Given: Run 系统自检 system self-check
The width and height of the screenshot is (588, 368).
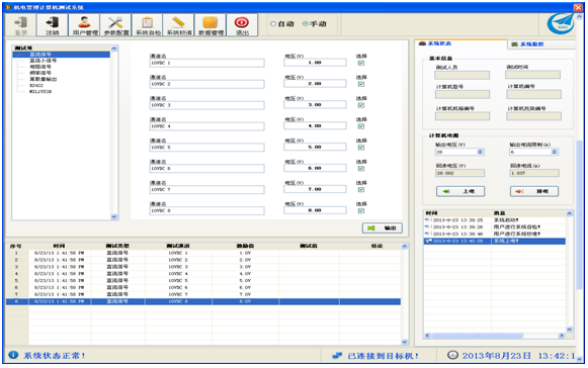Looking at the screenshot, I should pos(147,25).
